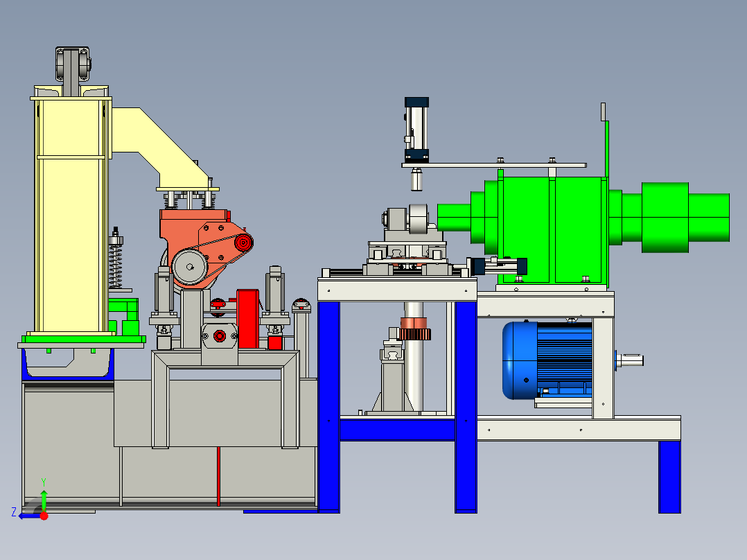Select the large gray belt pulley wheel
747x560 pixels.
pos(189,267)
